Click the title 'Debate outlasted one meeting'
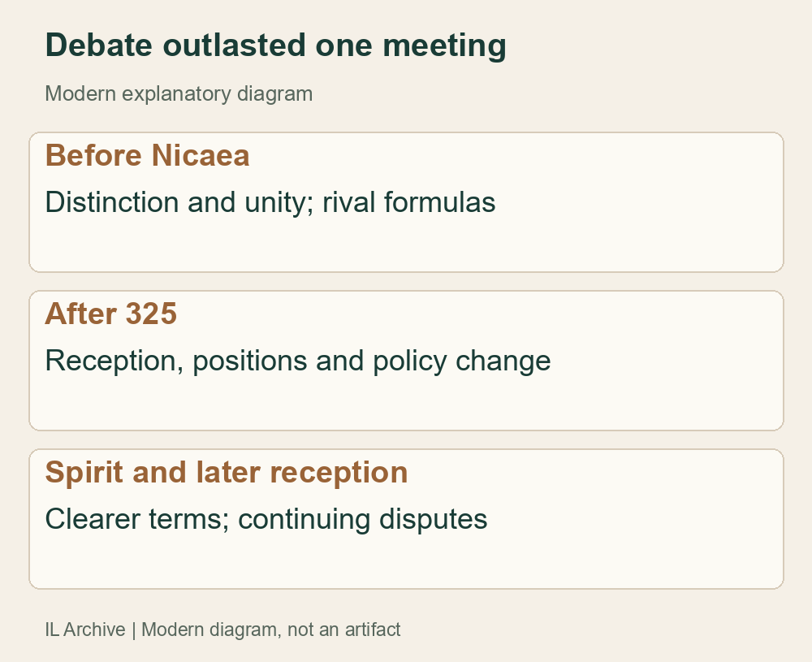 (x=275, y=45)
